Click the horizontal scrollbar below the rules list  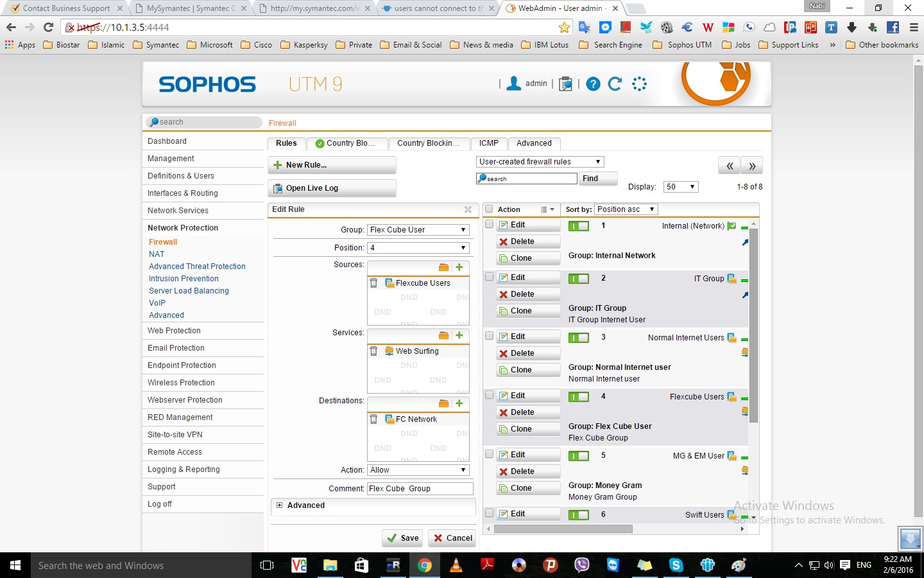coord(563,529)
